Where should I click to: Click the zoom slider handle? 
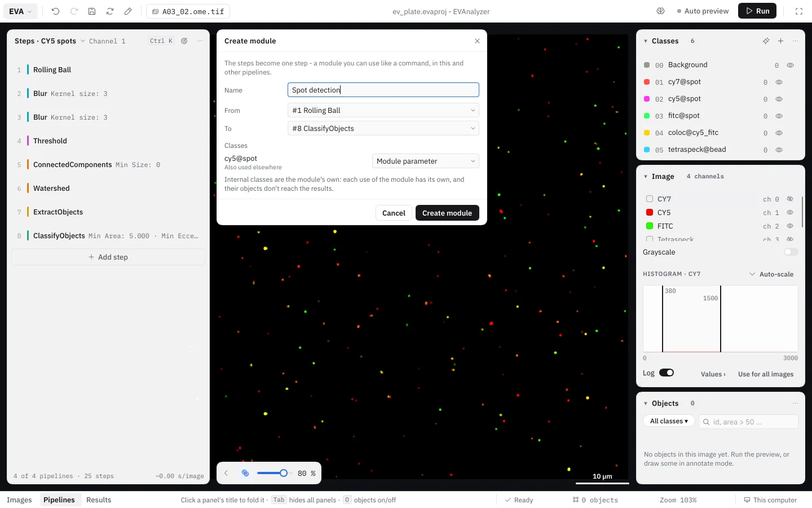284,473
